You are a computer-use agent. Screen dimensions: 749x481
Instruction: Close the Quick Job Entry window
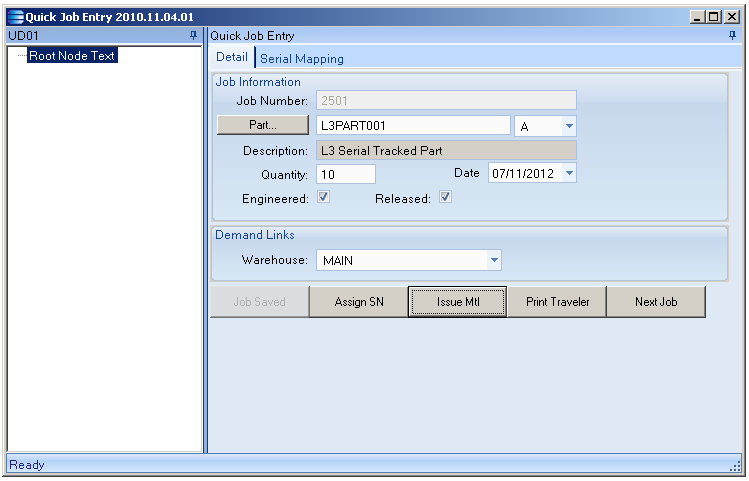731,17
